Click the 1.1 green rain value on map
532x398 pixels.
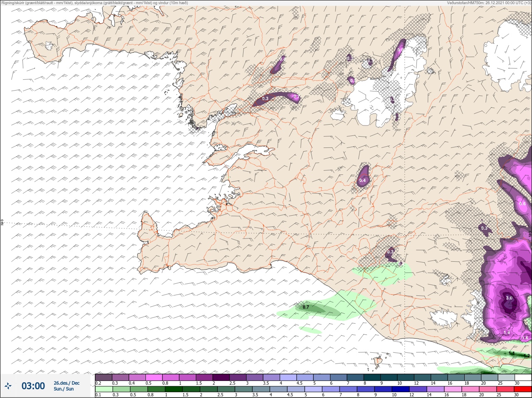pyautogui.click(x=512, y=353)
